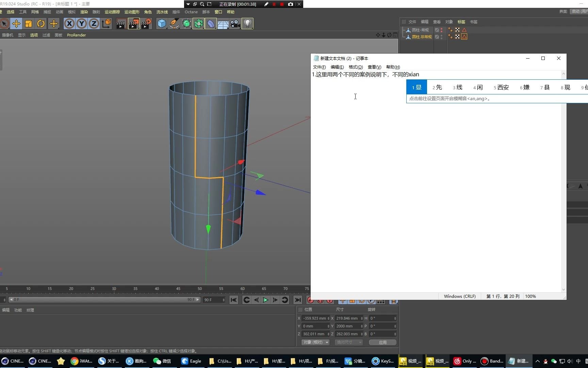The image size is (588, 368).
Task: Activate the Rotate tool
Action: 41,24
